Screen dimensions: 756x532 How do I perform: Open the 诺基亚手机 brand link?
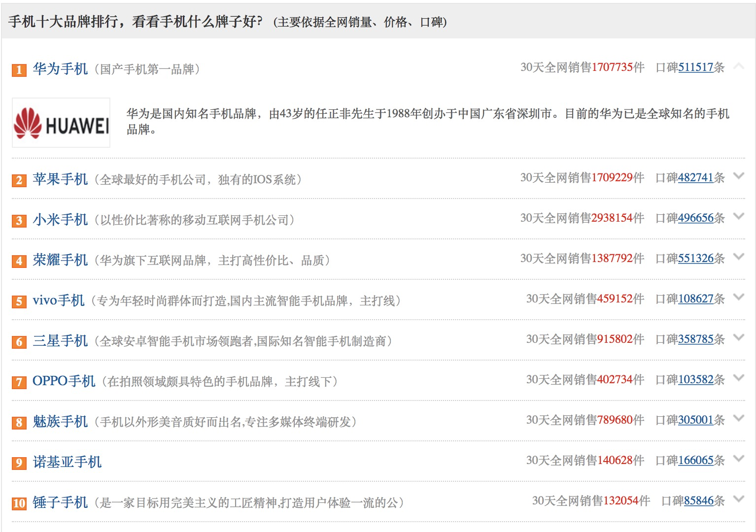click(x=67, y=462)
